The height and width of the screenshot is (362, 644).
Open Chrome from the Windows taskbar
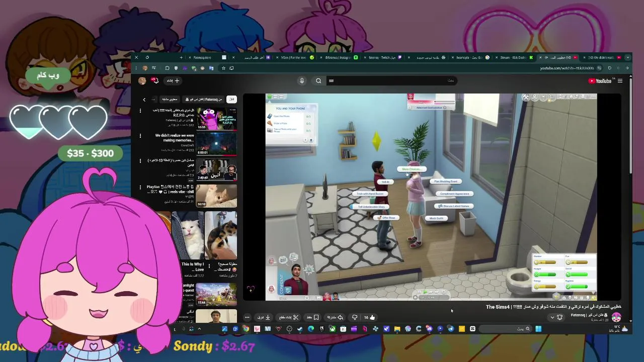(246, 329)
